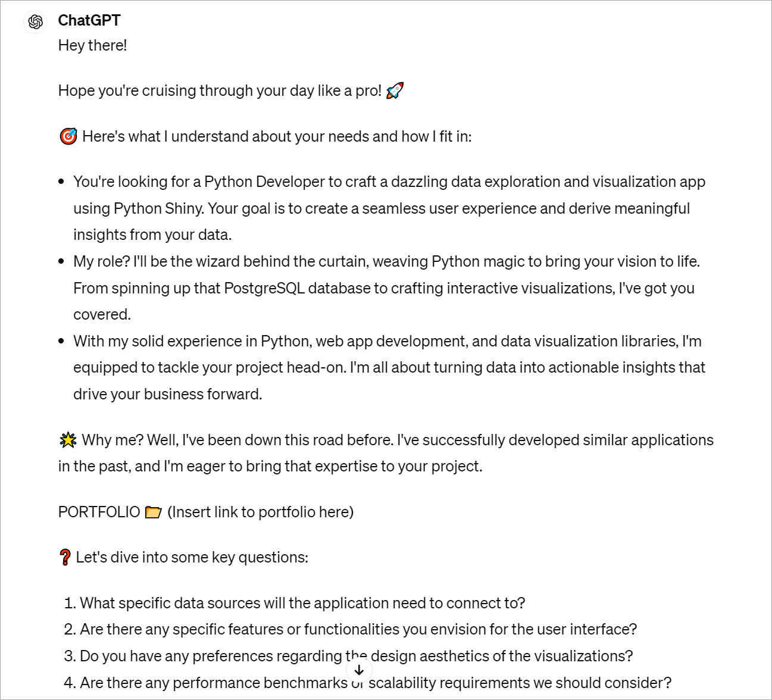This screenshot has width=772, height=700.
Task: Click the 'Let's dive into some key questions' heading
Action: [x=192, y=557]
